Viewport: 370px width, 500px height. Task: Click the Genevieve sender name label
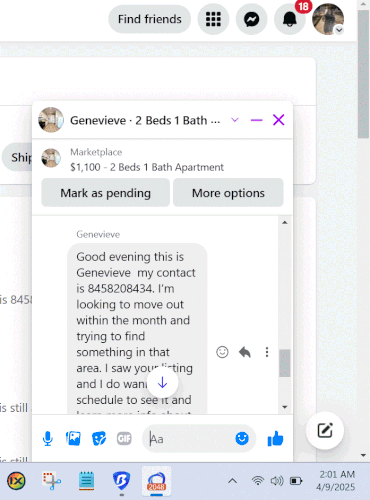click(x=98, y=234)
